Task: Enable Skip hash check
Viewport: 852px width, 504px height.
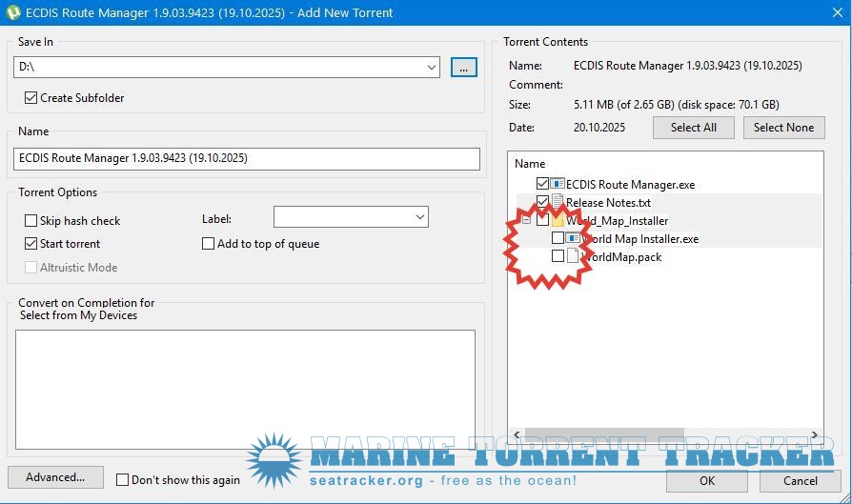Action: (30, 220)
